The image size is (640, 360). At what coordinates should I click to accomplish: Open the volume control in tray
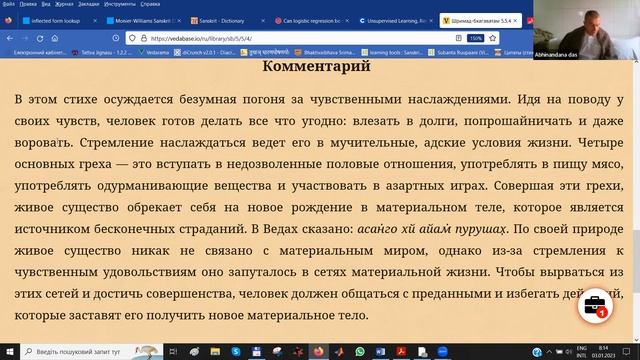[569, 351]
